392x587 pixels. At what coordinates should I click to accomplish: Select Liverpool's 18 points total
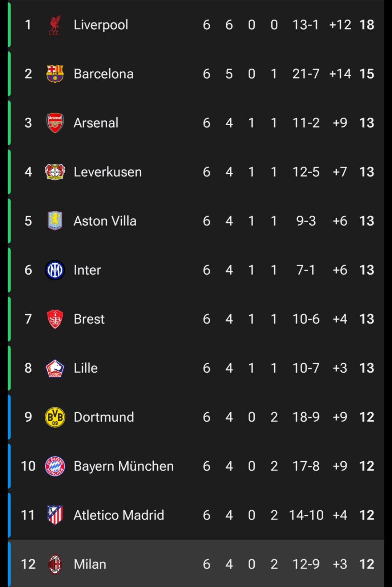[367, 25]
